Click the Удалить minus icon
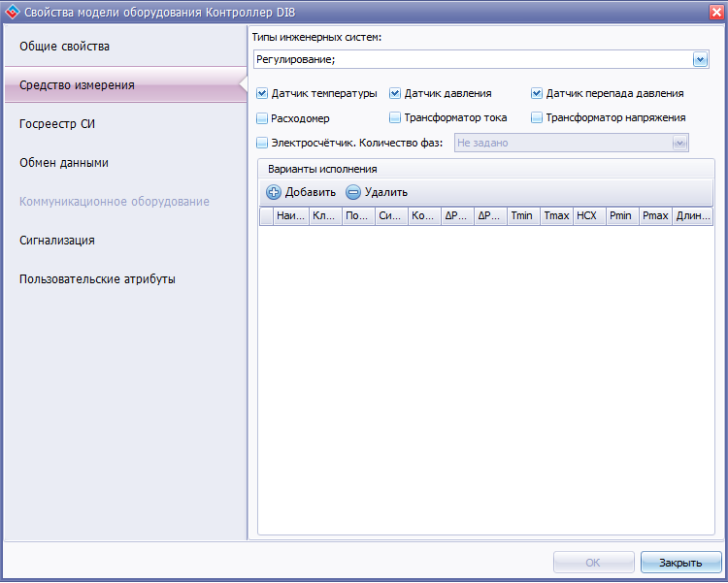Image resolution: width=728 pixels, height=583 pixels. point(353,192)
